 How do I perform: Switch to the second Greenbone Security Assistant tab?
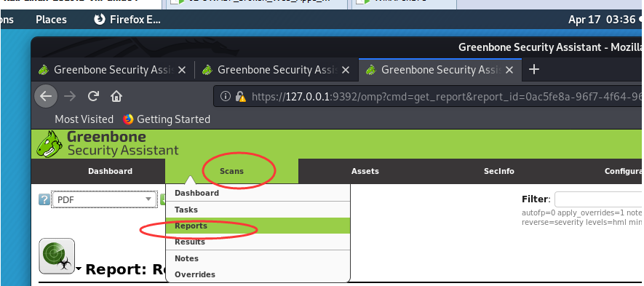coord(277,70)
